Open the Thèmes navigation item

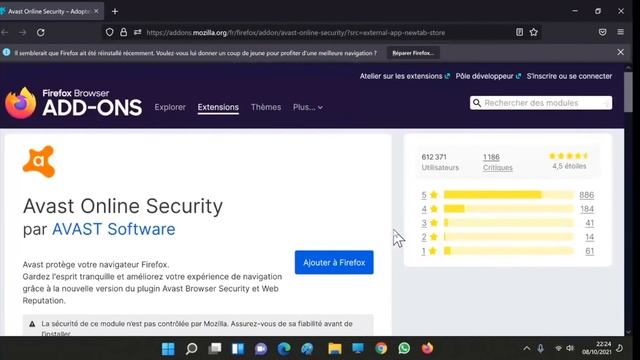(x=266, y=107)
